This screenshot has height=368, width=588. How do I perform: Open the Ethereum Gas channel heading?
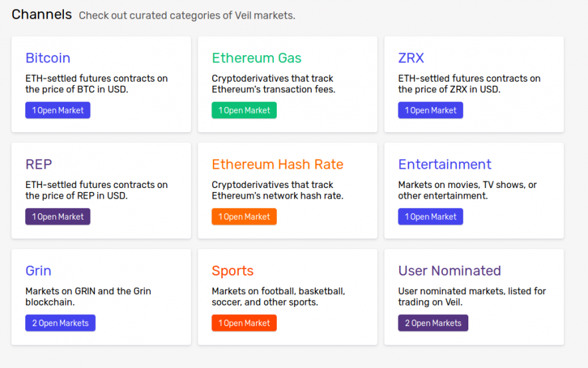pyautogui.click(x=256, y=58)
